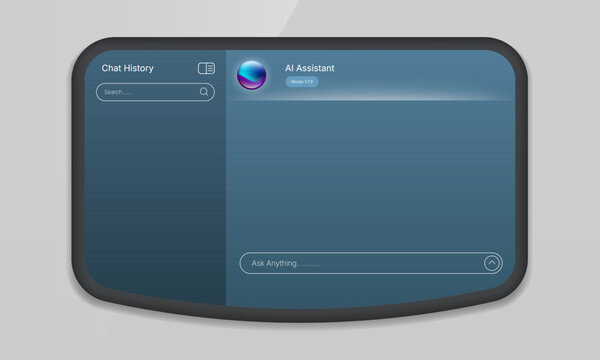Click the Ask Anything message field
Viewport: 600px width, 360px height.
371,263
